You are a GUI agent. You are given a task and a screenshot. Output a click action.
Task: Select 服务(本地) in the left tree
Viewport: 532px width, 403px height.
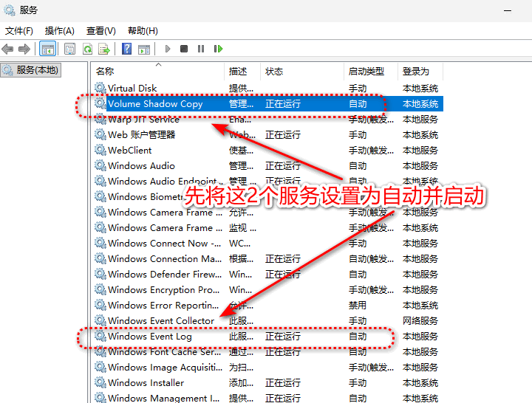click(30, 70)
